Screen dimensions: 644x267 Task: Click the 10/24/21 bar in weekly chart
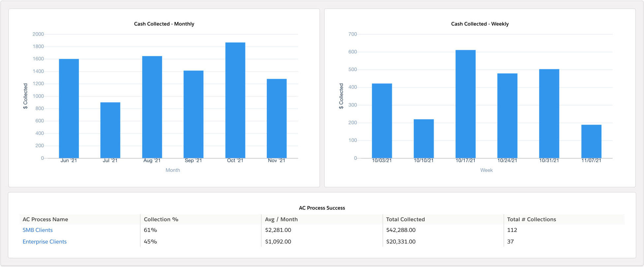pyautogui.click(x=507, y=116)
